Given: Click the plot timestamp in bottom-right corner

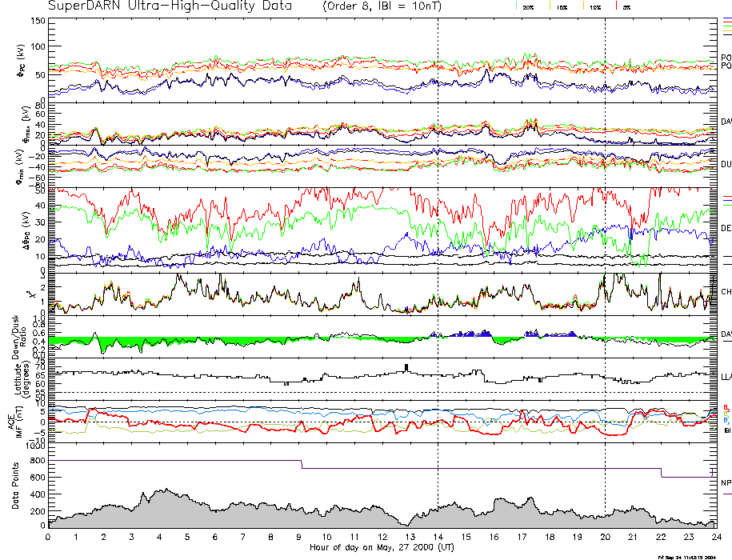Looking at the screenshot, I should (685, 556).
